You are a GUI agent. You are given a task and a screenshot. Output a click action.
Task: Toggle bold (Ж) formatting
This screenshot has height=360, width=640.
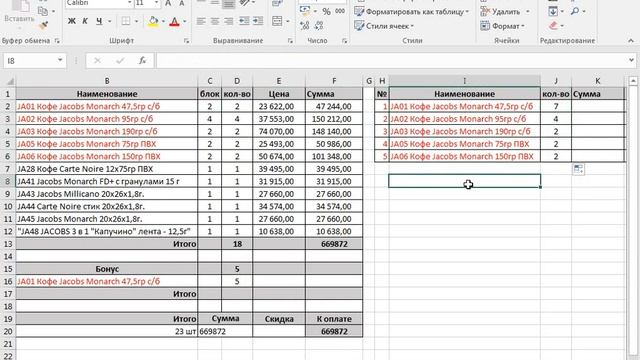pos(71,21)
